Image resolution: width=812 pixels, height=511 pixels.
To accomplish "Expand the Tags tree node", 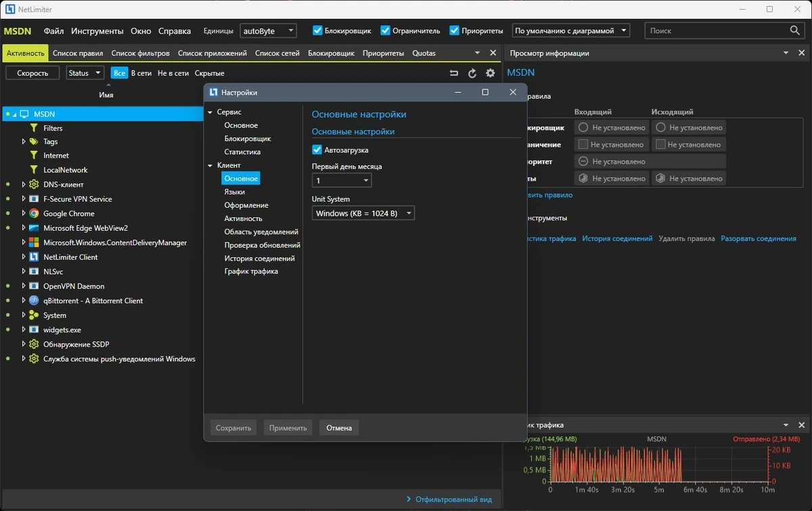I will (x=24, y=141).
